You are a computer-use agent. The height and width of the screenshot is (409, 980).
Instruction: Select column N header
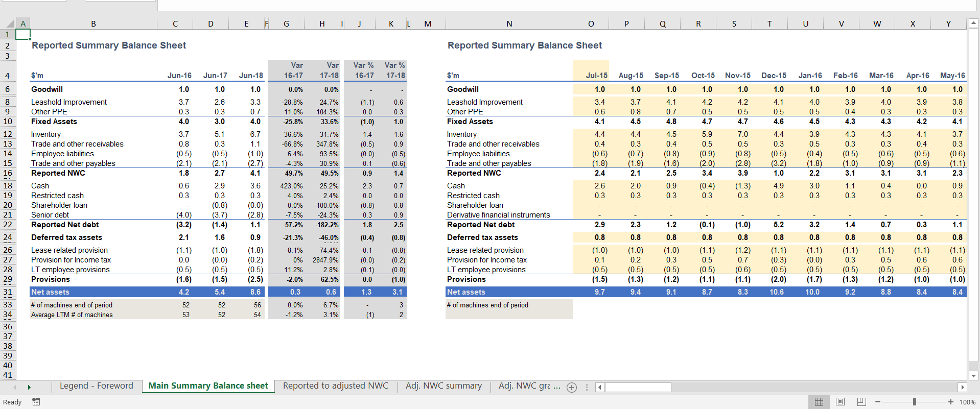pos(509,23)
